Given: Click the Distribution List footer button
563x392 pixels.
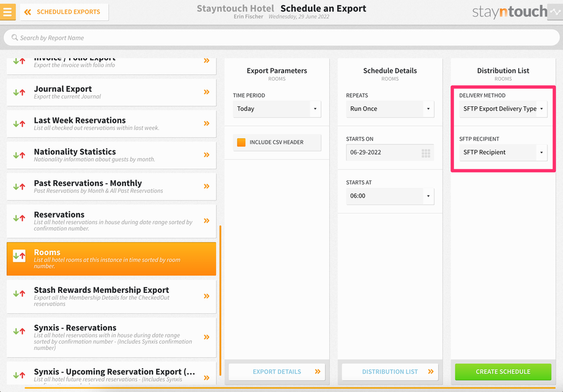Looking at the screenshot, I should [x=390, y=372].
